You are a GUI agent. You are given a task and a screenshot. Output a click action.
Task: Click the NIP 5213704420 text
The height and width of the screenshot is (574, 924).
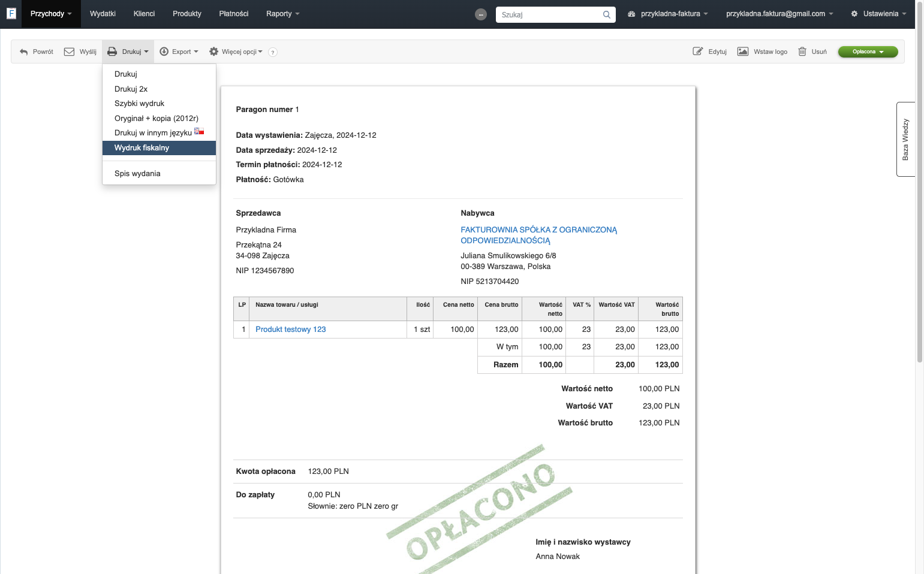(490, 282)
